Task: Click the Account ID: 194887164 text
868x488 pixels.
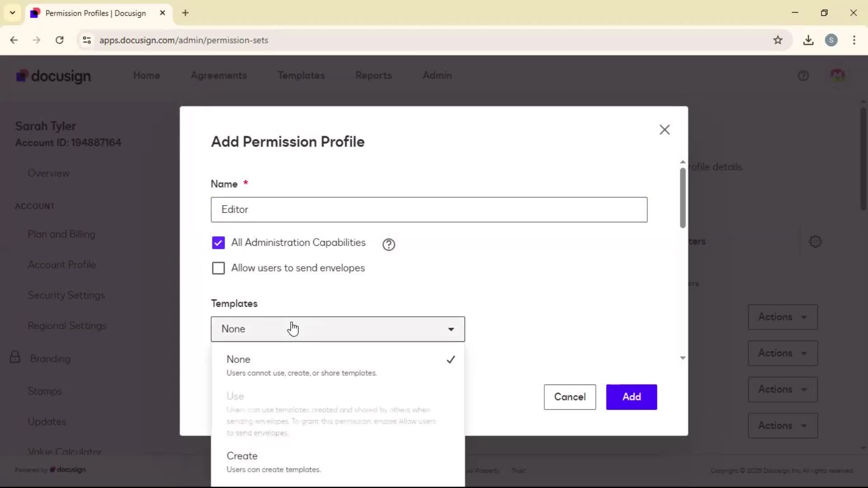Action: pyautogui.click(x=68, y=142)
